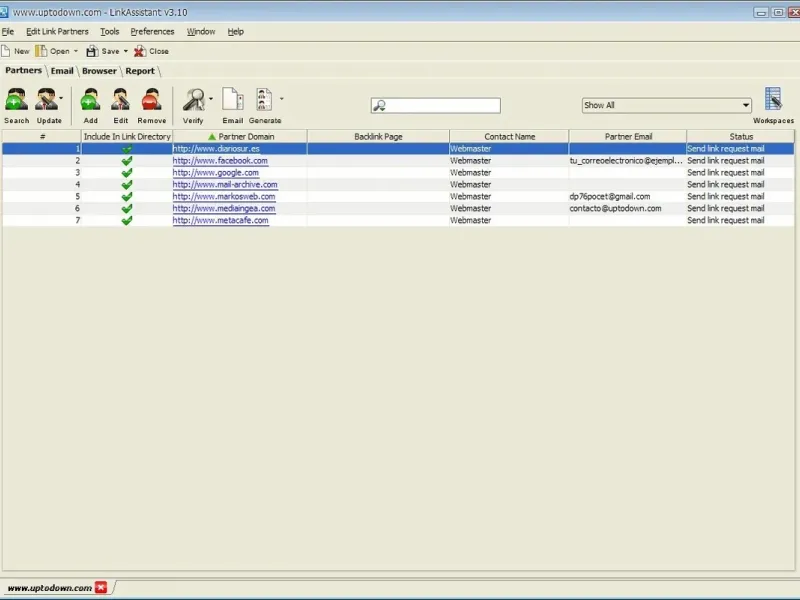
Task: Click the Save toolbar button
Action: tap(103, 51)
